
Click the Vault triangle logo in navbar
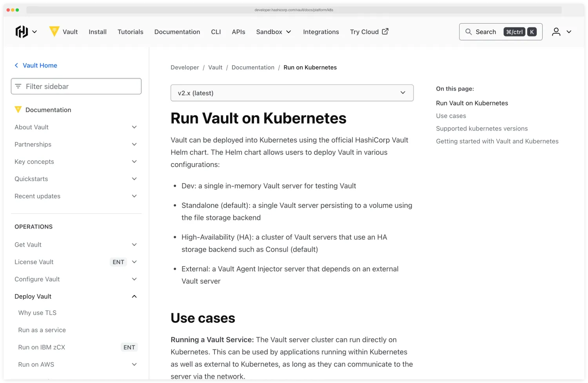[x=54, y=31]
